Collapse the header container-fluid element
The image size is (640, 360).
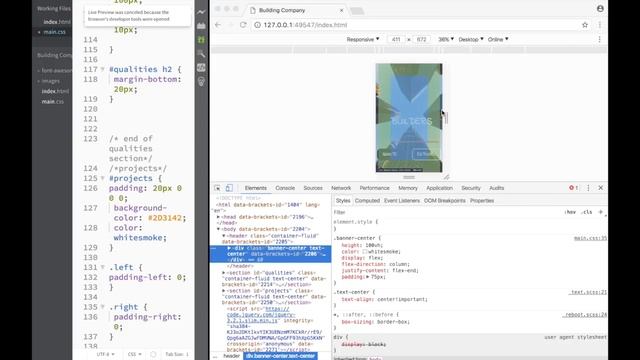pyautogui.click(x=224, y=236)
